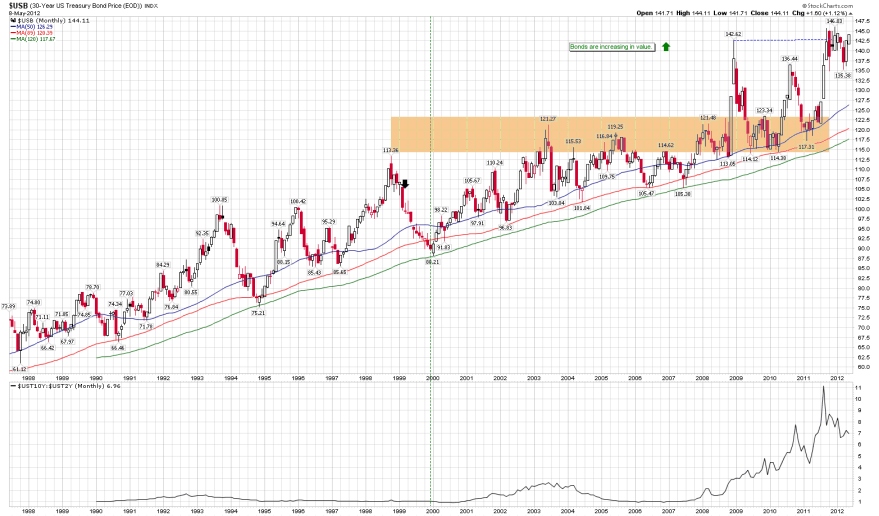Click the 61.12 low price label

pyautogui.click(x=19, y=369)
